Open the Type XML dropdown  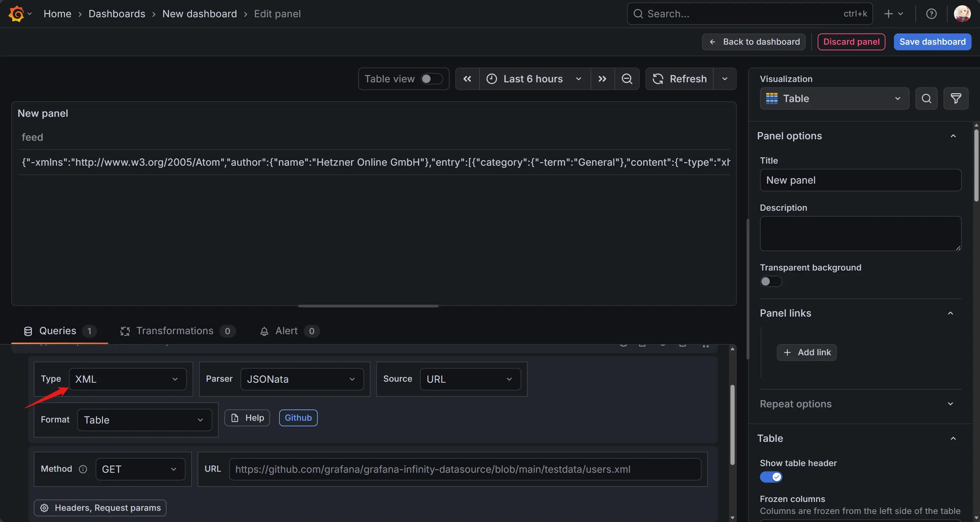coord(128,379)
